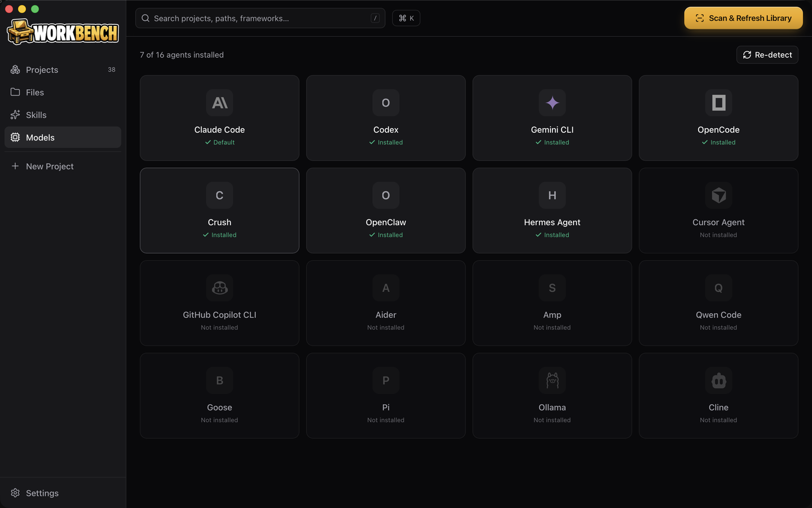Click the 'Gemini CLI' agent name
This screenshot has height=508, width=812.
click(552, 130)
